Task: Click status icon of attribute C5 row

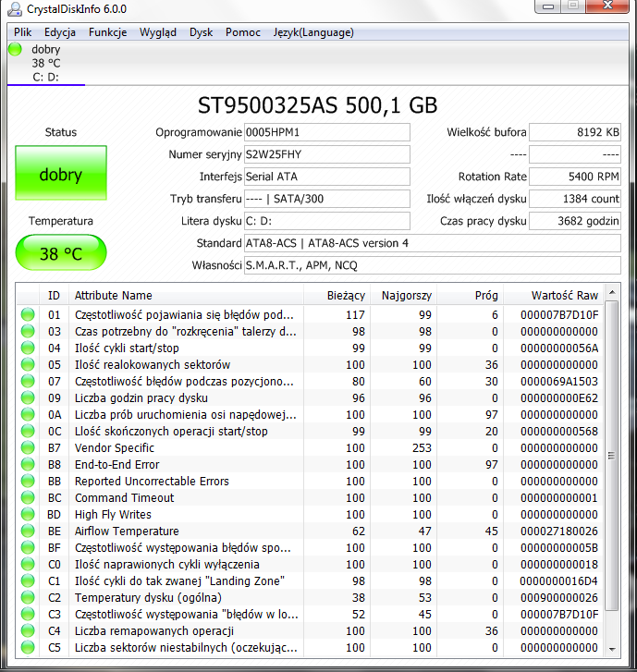Action: coord(28,648)
